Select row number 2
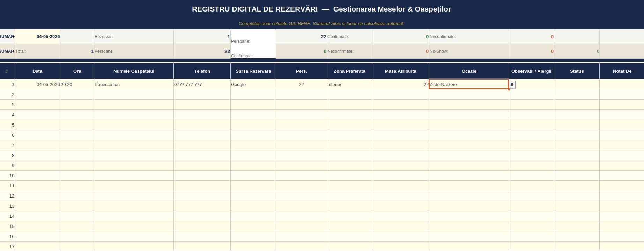Image resolution: width=644 pixels, height=251 pixels. pos(7,94)
